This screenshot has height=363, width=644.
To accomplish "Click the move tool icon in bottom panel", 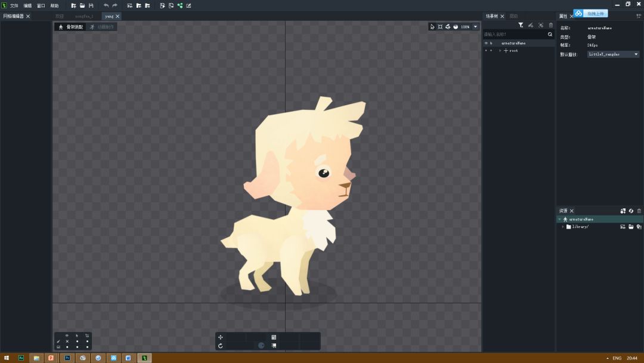I will pos(221,337).
